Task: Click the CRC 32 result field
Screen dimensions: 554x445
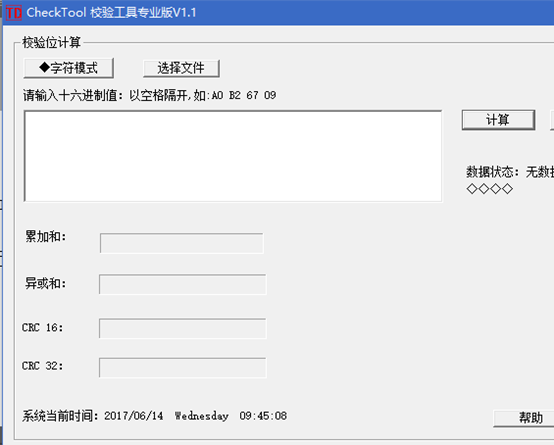Action: click(183, 368)
